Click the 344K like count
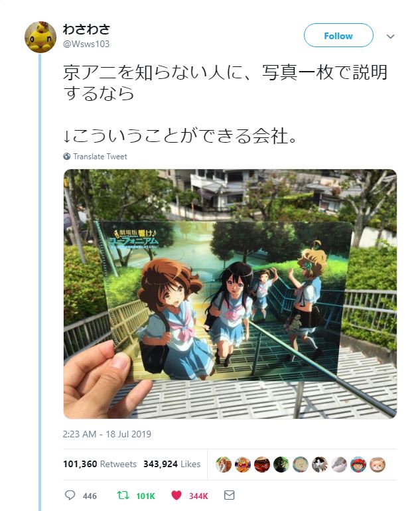 click(198, 496)
